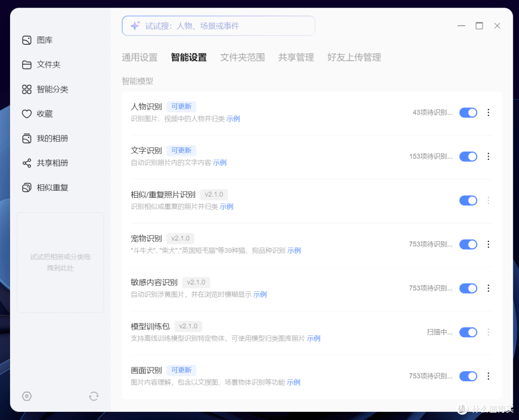Toggle off 文字识别 switch
This screenshot has height=420, width=519.
[468, 156]
